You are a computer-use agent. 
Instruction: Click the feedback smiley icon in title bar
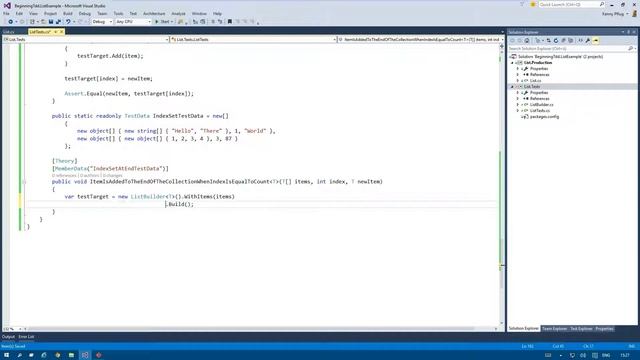pyautogui.click(x=533, y=4)
